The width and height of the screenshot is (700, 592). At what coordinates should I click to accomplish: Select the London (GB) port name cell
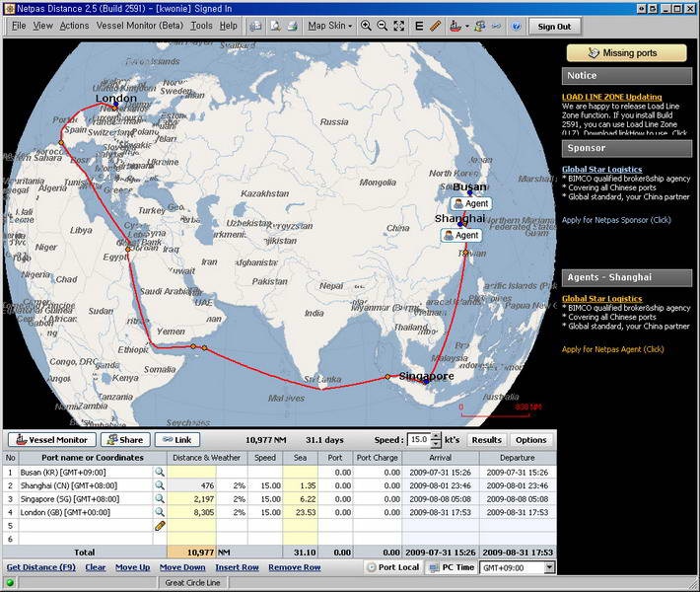point(85,512)
